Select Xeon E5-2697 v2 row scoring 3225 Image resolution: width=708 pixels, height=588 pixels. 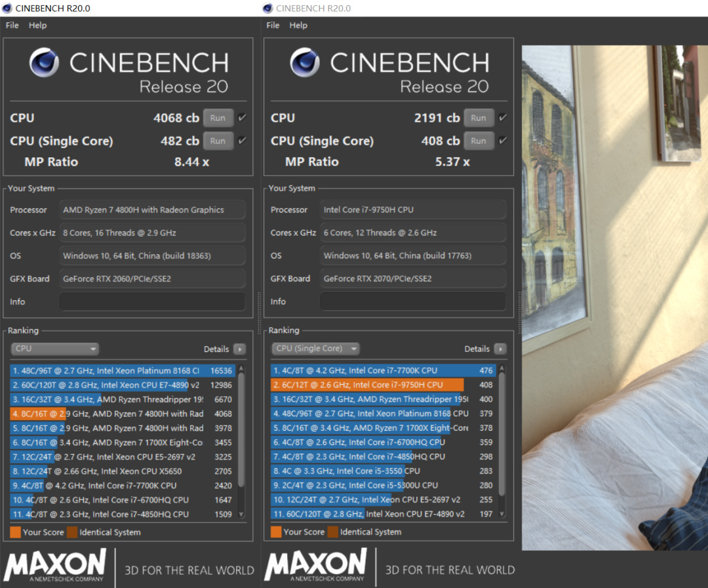tap(123, 457)
